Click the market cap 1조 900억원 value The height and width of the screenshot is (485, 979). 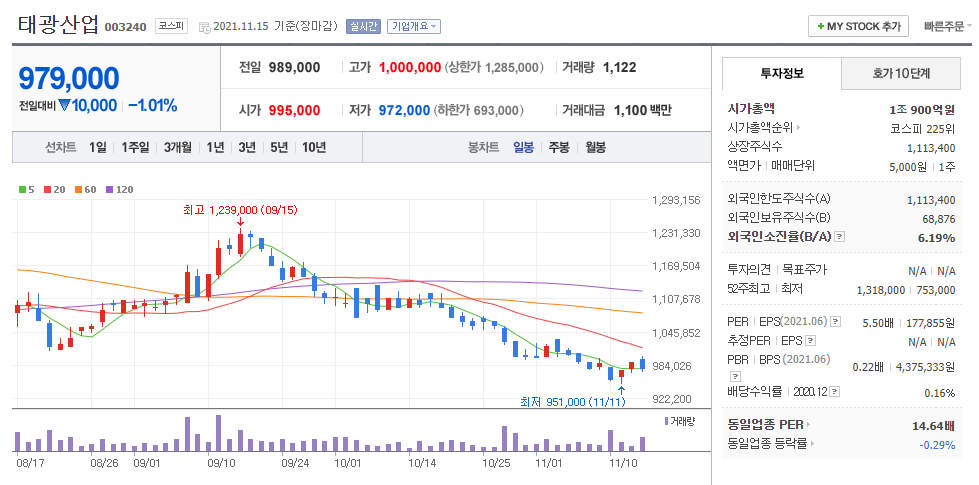pyautogui.click(x=922, y=110)
